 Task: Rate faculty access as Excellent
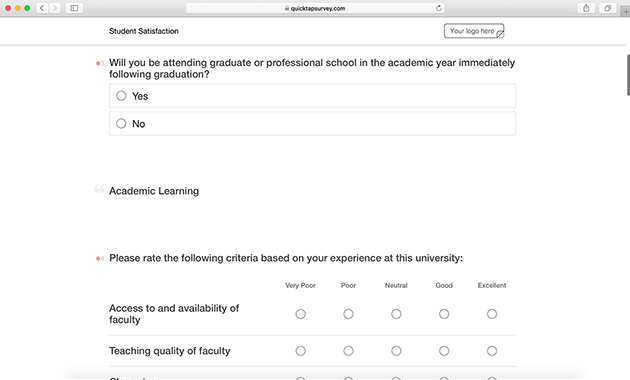click(492, 314)
